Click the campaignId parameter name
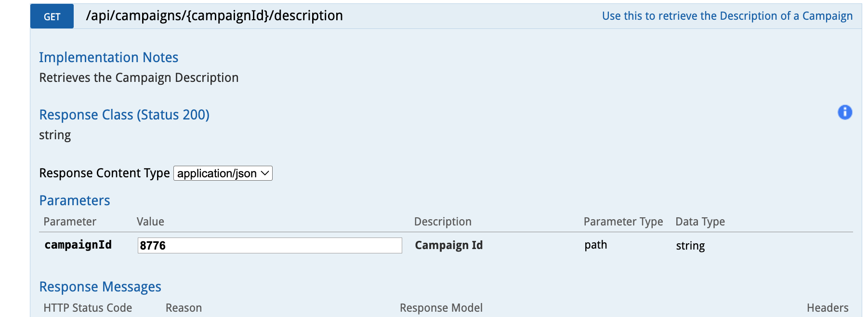The height and width of the screenshot is (317, 868). [x=78, y=245]
